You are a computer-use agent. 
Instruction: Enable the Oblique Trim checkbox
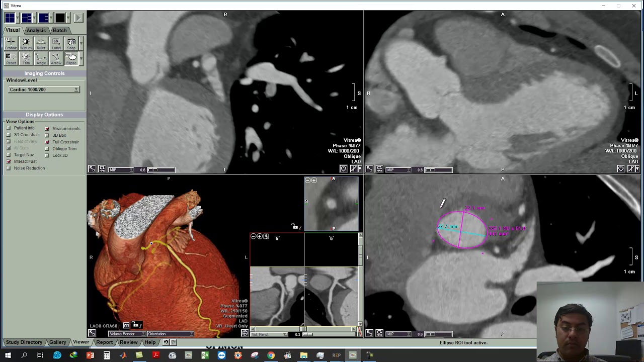click(47, 149)
